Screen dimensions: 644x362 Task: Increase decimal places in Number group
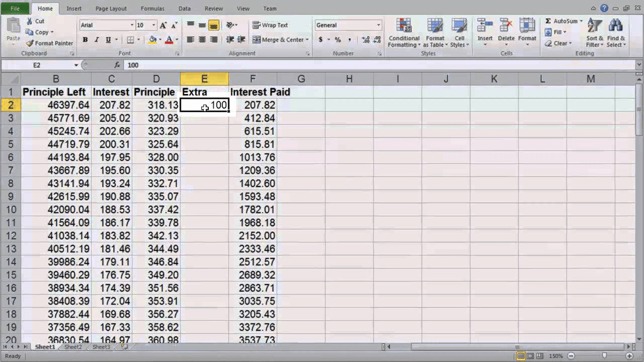[366, 40]
